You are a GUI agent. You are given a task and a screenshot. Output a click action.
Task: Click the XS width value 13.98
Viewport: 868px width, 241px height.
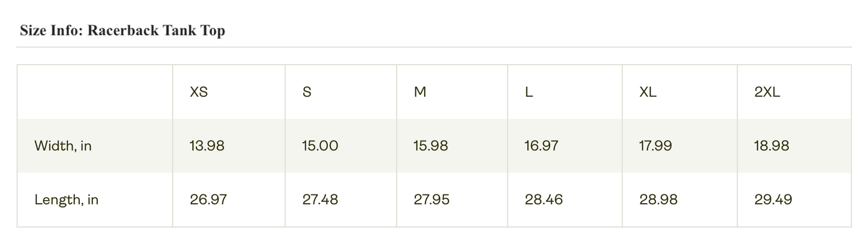click(x=207, y=146)
